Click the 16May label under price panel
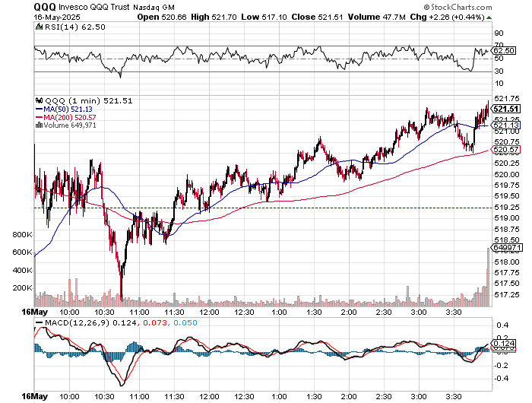The width and height of the screenshot is (532, 403). [35, 312]
